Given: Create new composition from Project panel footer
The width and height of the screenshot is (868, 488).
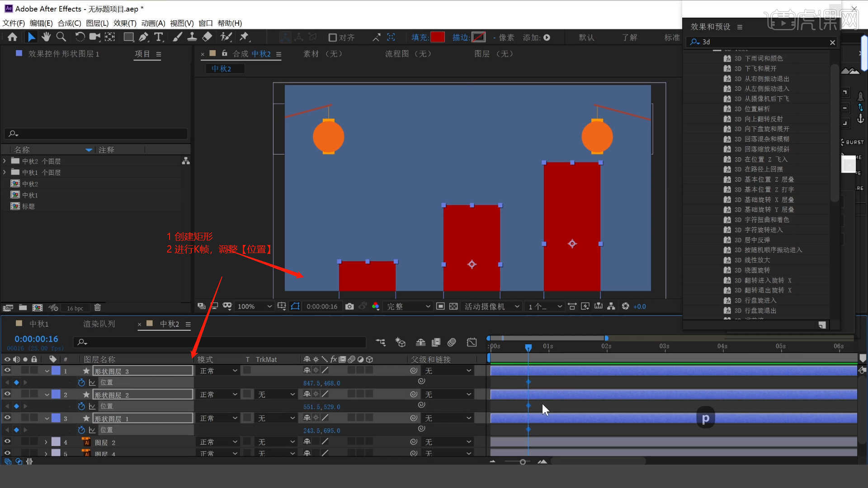Looking at the screenshot, I should pos(38,308).
